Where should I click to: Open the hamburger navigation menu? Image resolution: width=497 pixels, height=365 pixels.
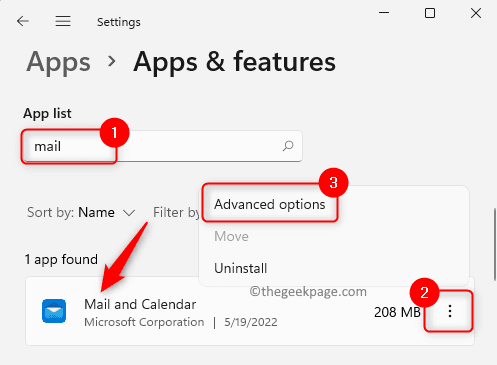pyautogui.click(x=63, y=21)
